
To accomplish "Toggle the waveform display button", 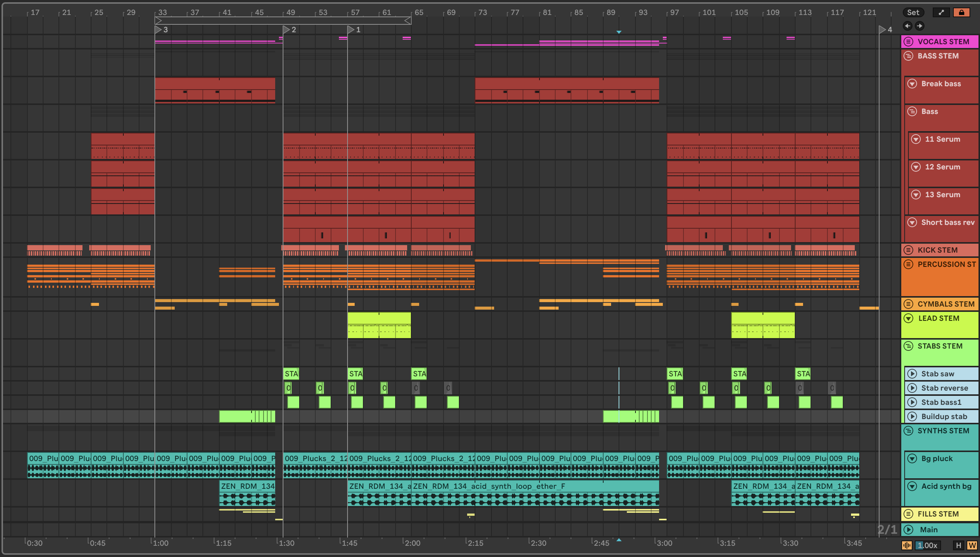I will (907, 545).
